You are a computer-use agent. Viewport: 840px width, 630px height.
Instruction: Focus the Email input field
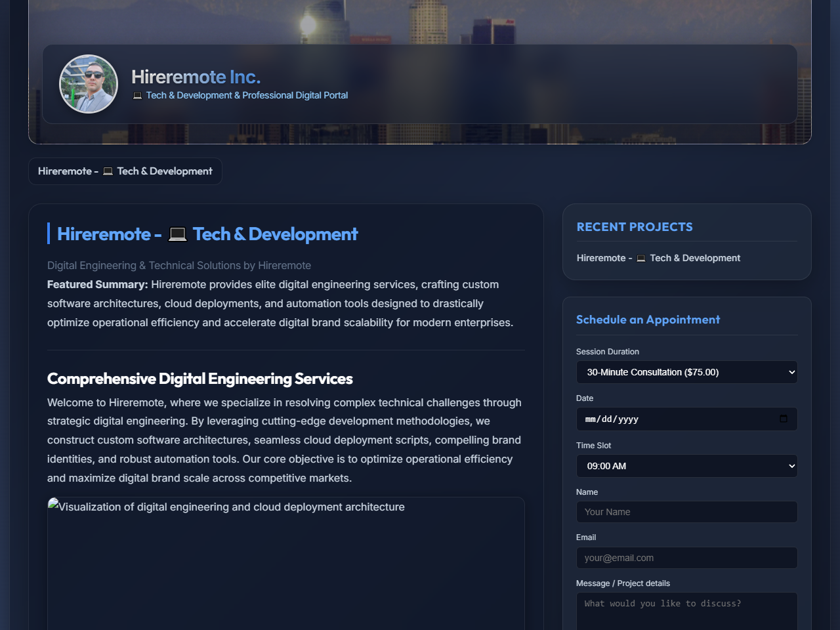[686, 558]
